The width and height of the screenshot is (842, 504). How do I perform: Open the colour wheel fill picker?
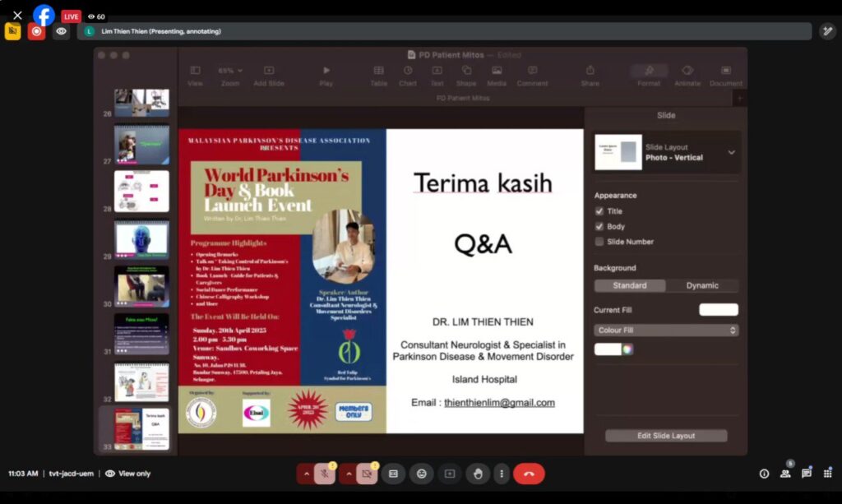(x=627, y=349)
